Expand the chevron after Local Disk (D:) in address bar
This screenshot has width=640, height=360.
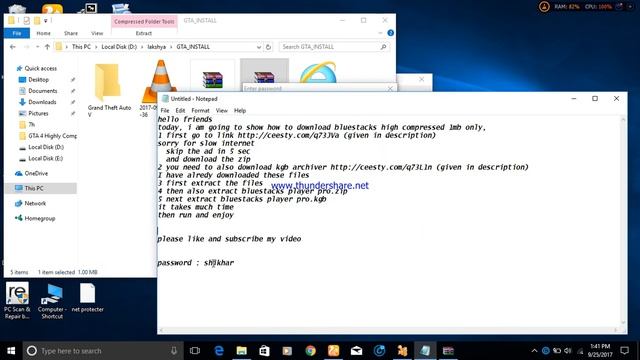(x=142, y=47)
